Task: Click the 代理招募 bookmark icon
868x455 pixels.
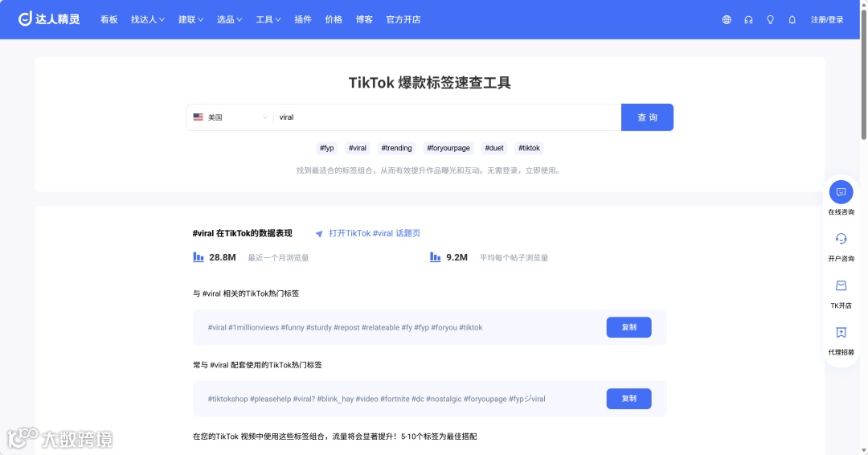Action: pyautogui.click(x=841, y=332)
